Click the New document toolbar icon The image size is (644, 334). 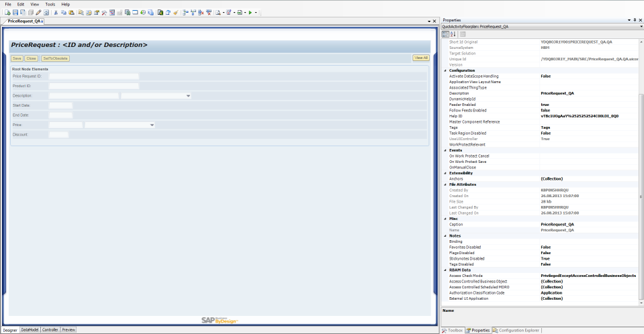tap(7, 12)
